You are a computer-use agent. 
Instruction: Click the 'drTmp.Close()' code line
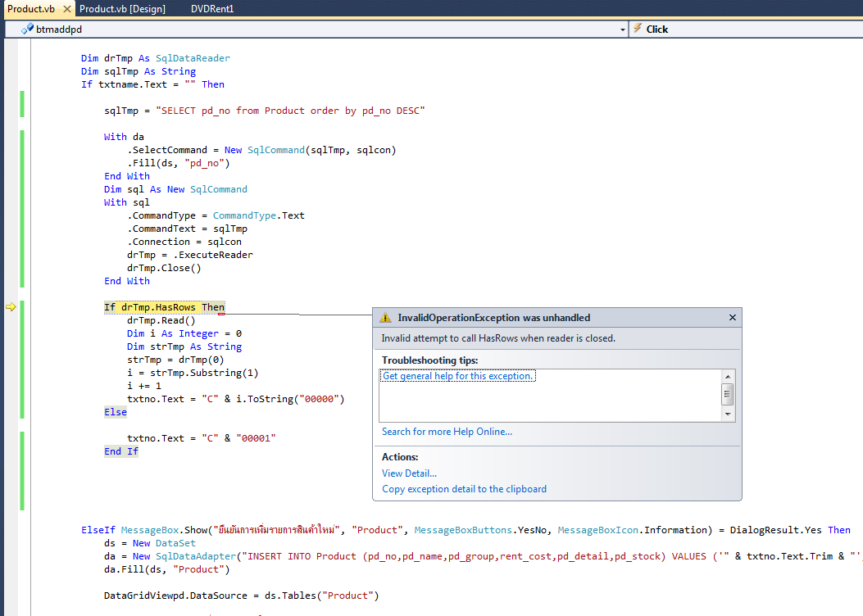[164, 269]
